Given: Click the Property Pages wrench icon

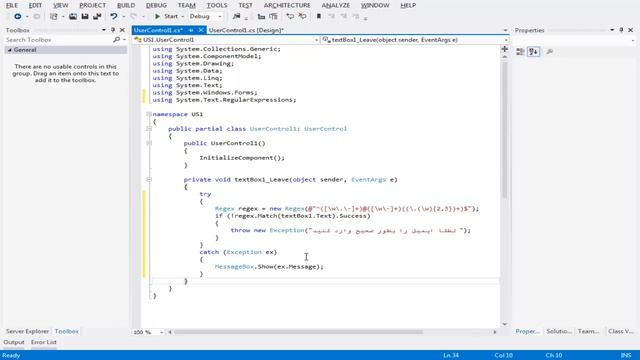Looking at the screenshot, I should 550,51.
